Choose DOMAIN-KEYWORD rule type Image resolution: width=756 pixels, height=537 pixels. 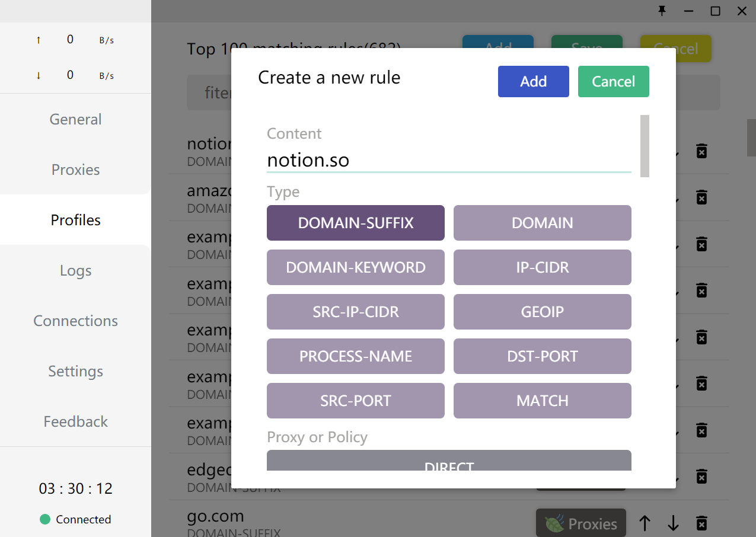356,267
